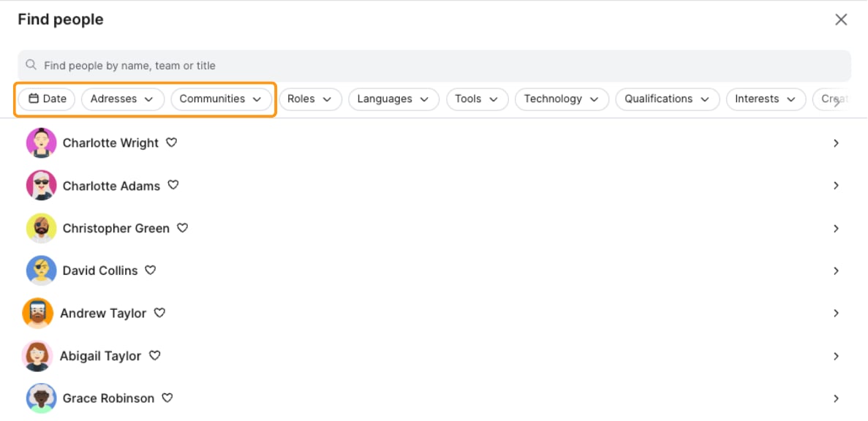Open the Date filter

[47, 99]
